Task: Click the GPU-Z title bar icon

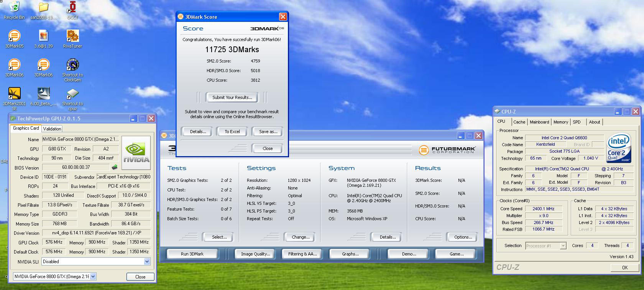Action: 13,119
